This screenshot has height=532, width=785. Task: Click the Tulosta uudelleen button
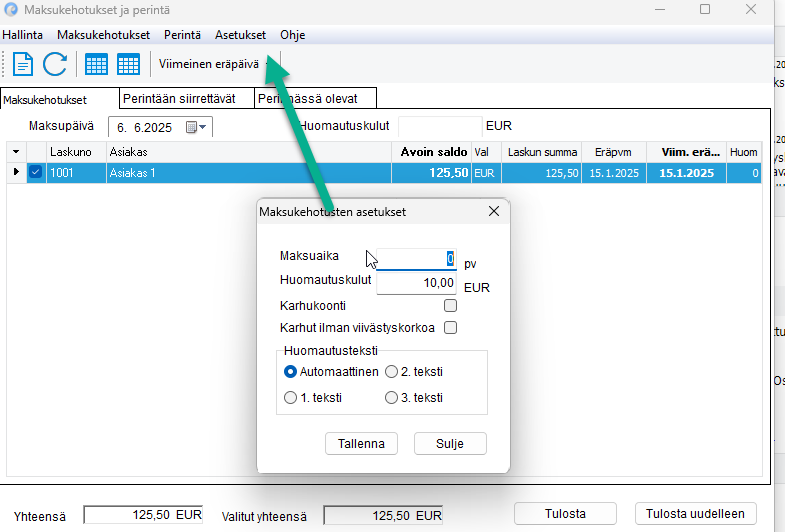695,513
